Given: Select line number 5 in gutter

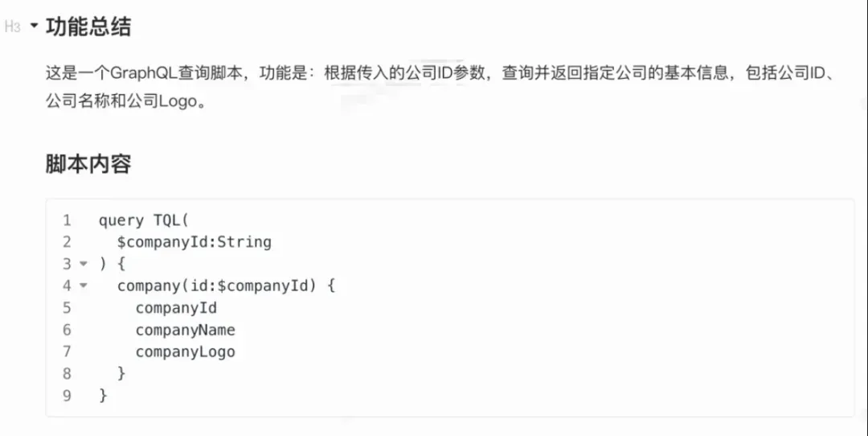Looking at the screenshot, I should [67, 308].
